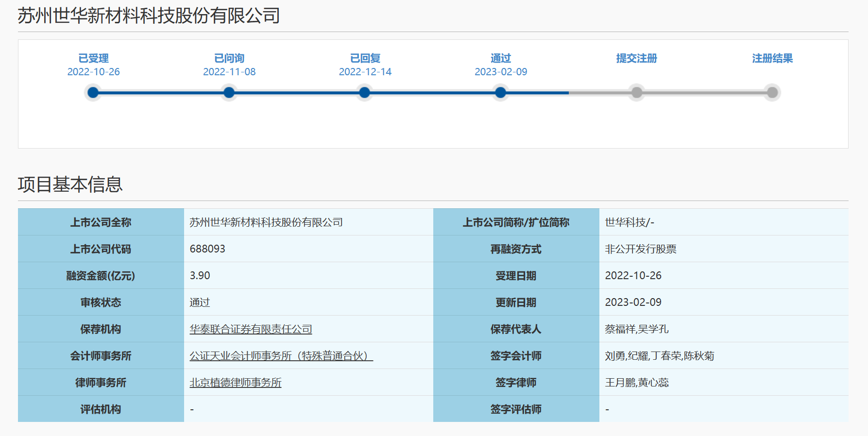Click the 2022-11-08 inquiry date
This screenshot has height=436, width=868.
(229, 72)
